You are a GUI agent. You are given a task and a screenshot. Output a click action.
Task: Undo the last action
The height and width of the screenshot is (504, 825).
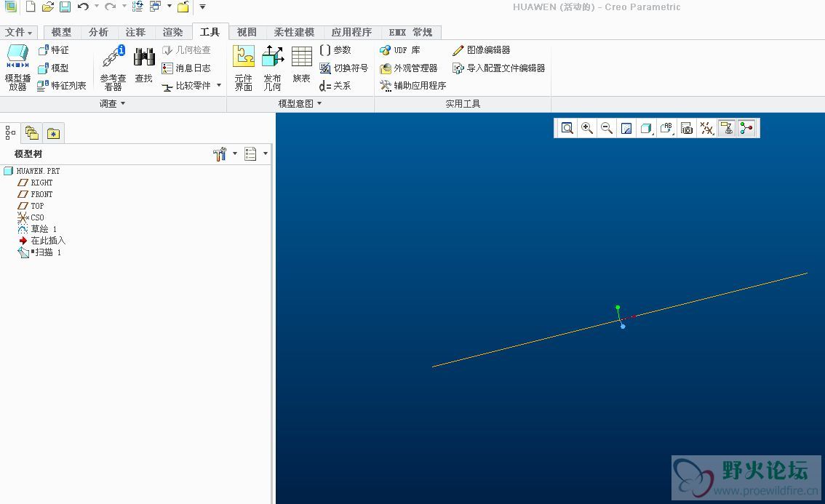83,7
